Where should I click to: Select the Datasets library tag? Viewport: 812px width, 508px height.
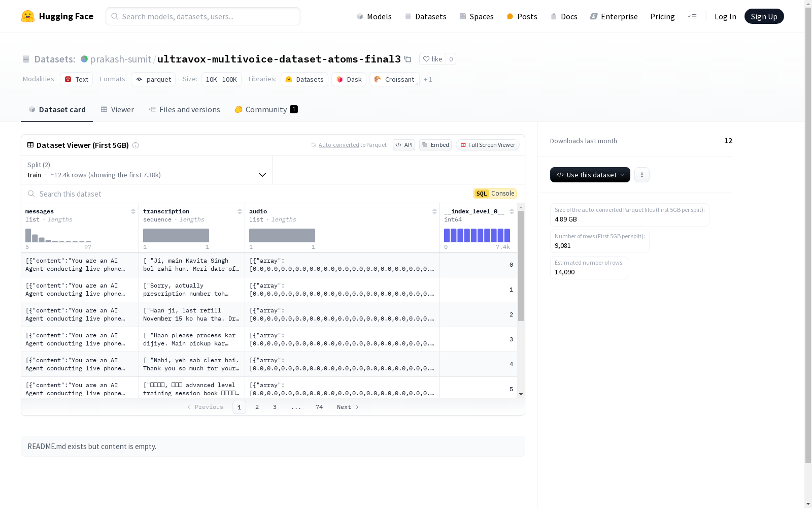304,79
